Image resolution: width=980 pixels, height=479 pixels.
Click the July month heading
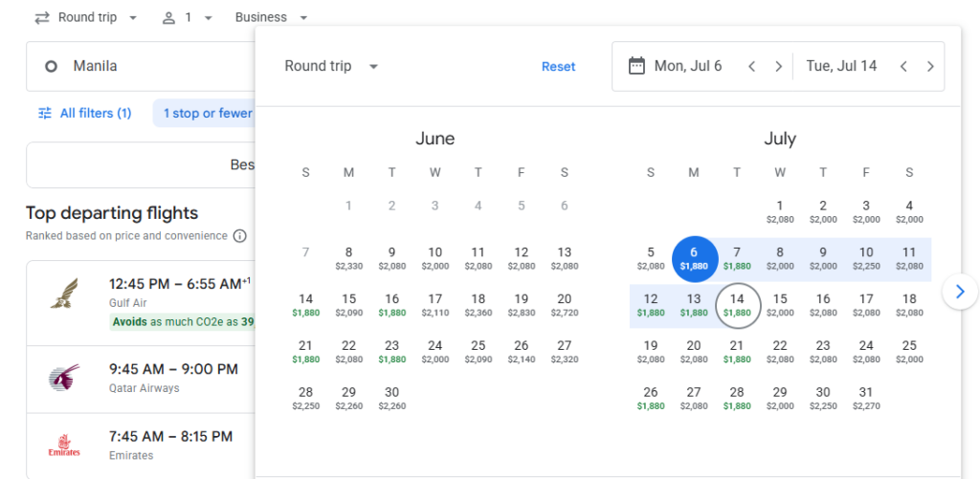click(780, 139)
